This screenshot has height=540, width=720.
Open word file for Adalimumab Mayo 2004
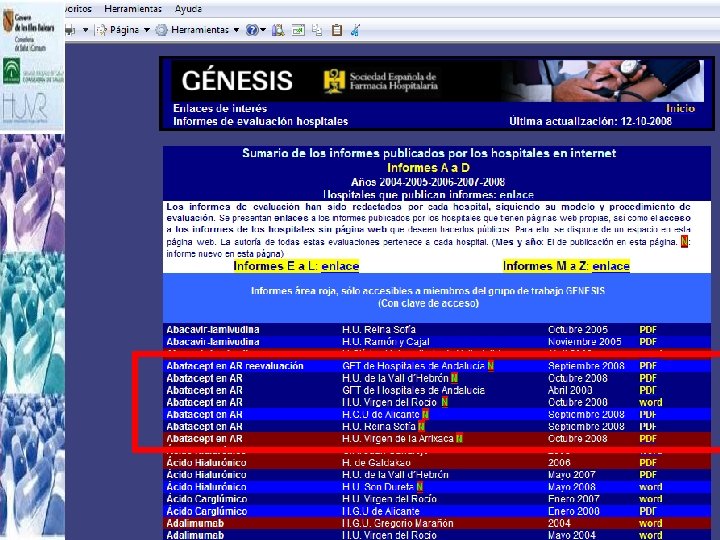point(650,535)
